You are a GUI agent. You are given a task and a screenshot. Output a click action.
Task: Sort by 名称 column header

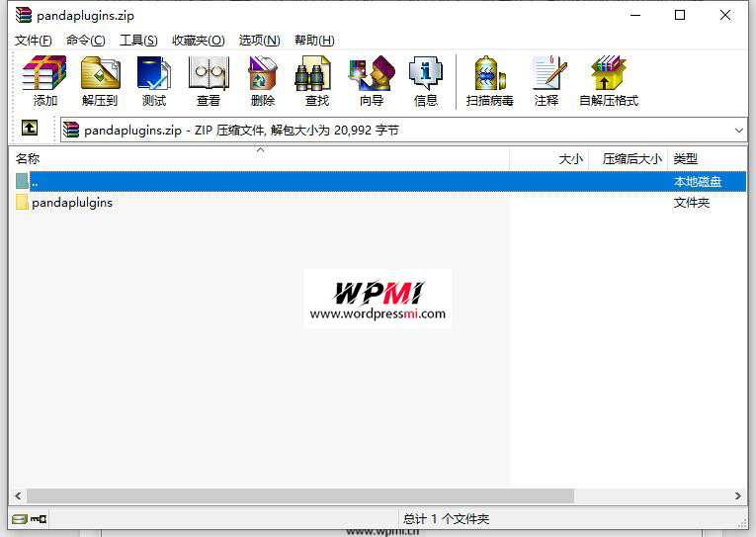28,158
